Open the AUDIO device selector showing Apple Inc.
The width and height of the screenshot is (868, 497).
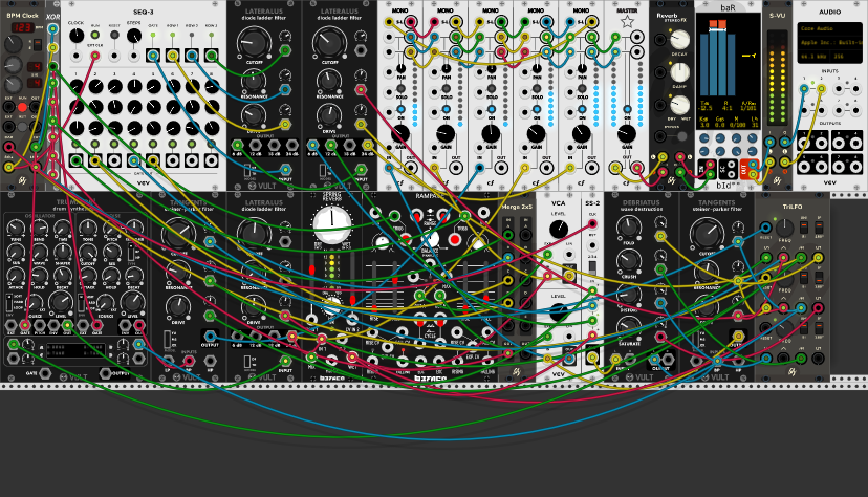(830, 42)
